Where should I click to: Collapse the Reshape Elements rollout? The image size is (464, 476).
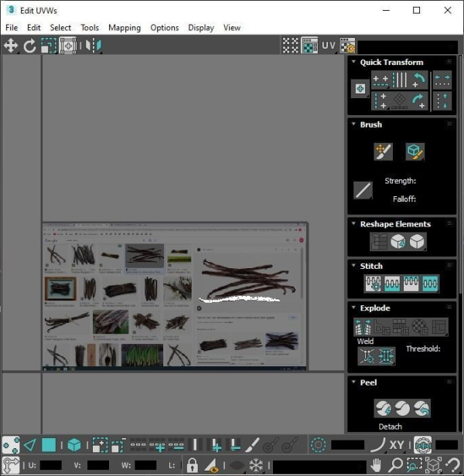click(x=353, y=223)
